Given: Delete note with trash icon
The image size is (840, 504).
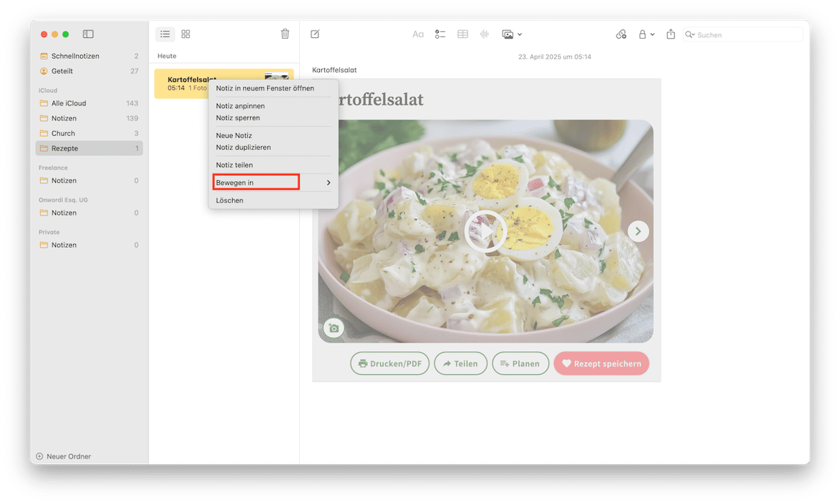Looking at the screenshot, I should [x=285, y=34].
